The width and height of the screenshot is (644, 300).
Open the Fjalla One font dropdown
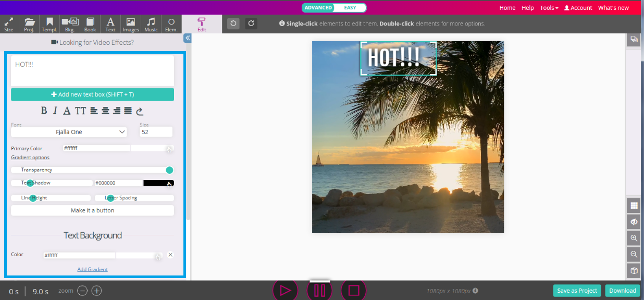(x=69, y=132)
